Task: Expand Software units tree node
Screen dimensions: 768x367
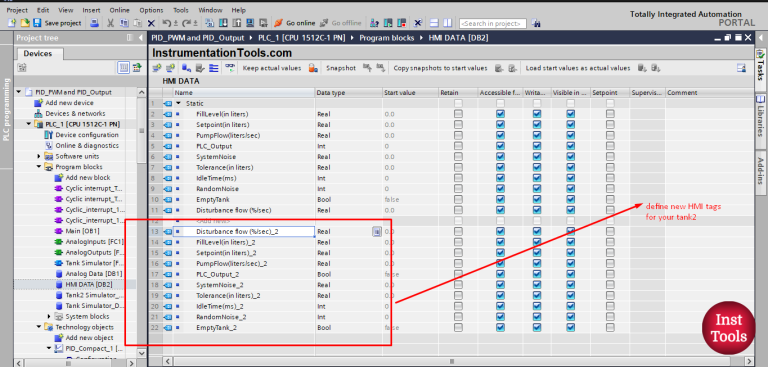Action: pos(39,156)
